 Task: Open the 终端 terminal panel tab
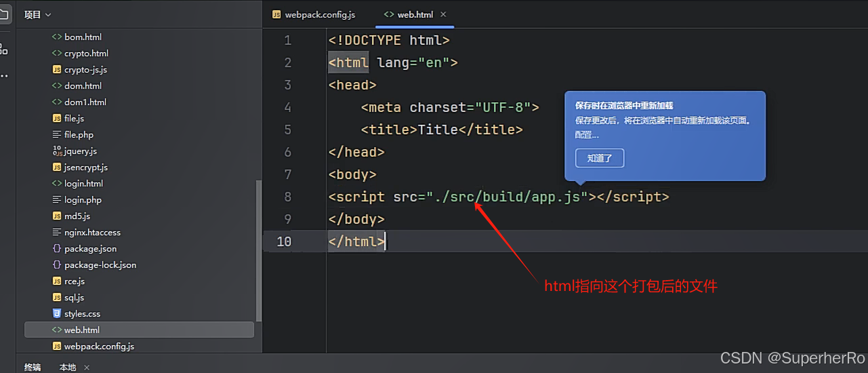pos(33,367)
